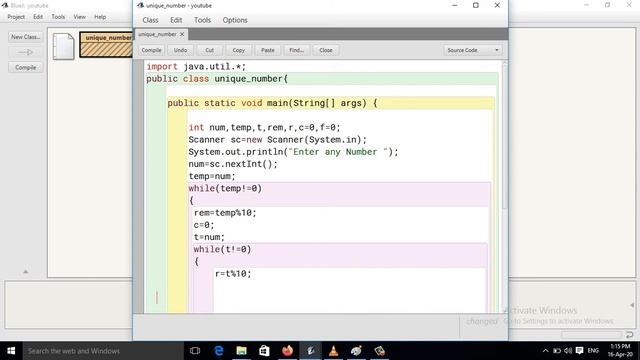Screen dimensions: 640x360
Task: Open Firefox from the taskbar
Action: (x=287, y=351)
